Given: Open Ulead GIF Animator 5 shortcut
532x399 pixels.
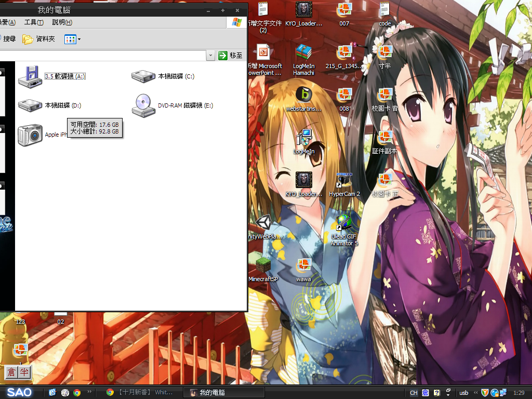Looking at the screenshot, I should point(344,223).
